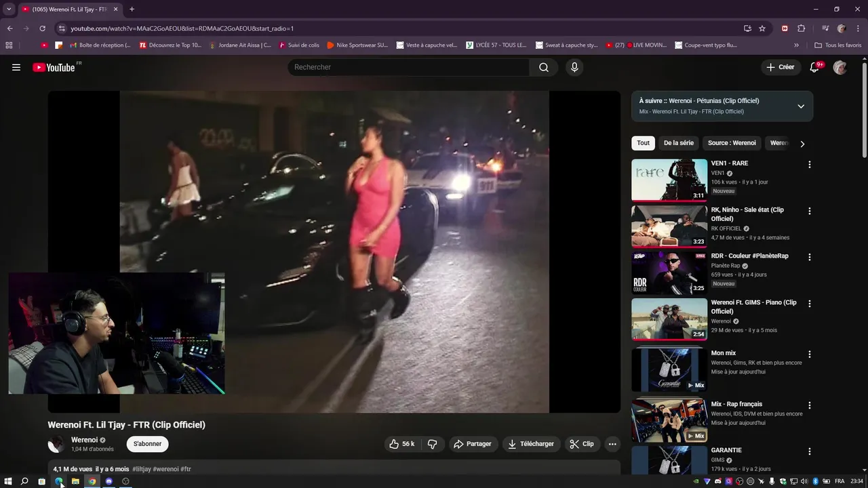This screenshot has height=488, width=868.
Task: Open the tab search dropdown arrow
Action: [9, 9]
